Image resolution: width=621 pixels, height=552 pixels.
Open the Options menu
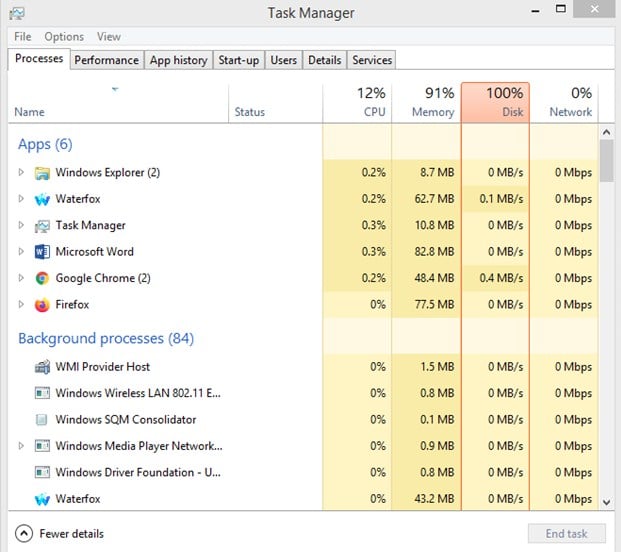pos(64,36)
